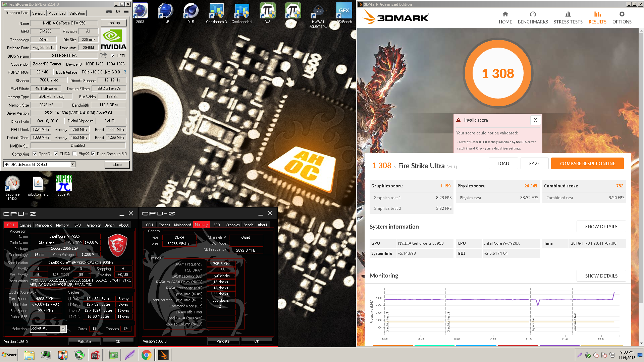Go to 3DMark HOME
Screen dimensions: 644x362
coord(505,18)
